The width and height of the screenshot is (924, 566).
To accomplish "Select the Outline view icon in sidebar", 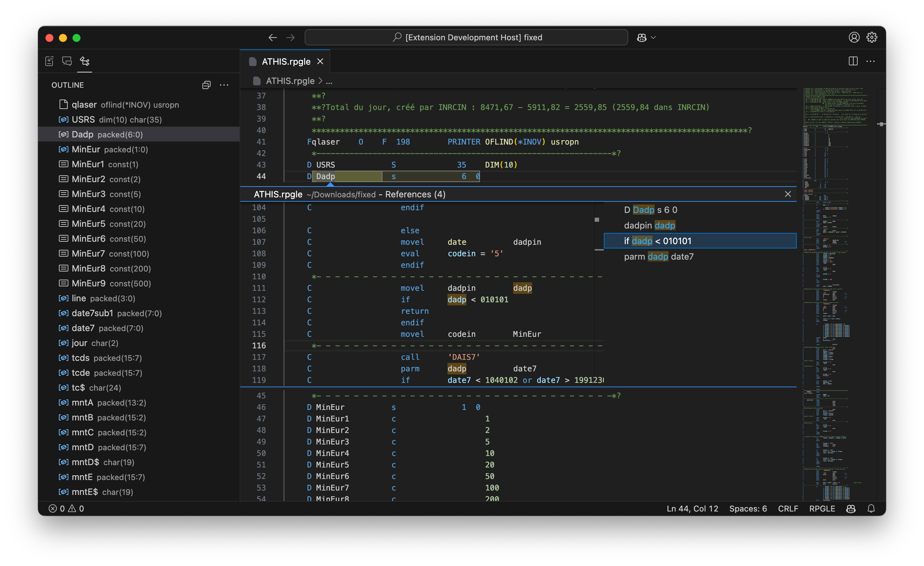I will 85,61.
